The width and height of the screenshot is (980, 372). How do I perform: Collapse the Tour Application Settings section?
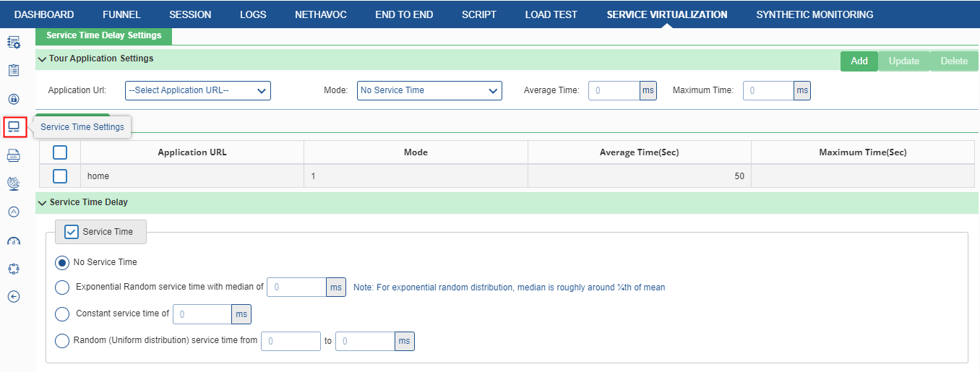42,59
